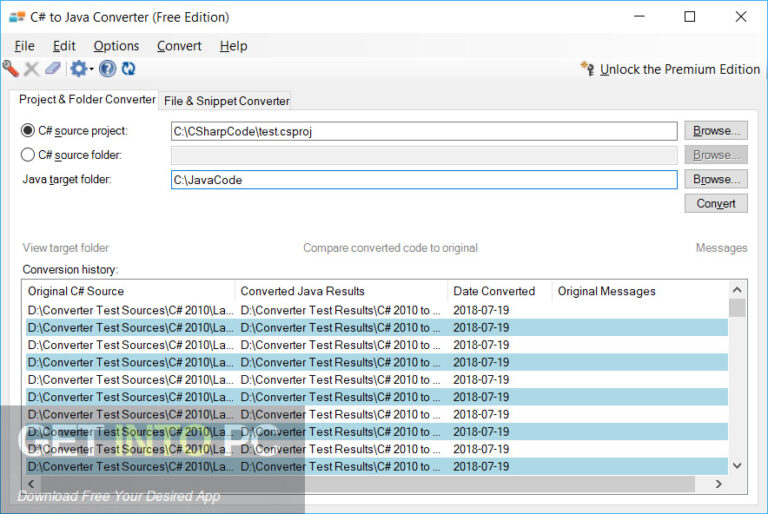
Task: Click the screwdriver tool icon in toolbar
Action: (10, 69)
